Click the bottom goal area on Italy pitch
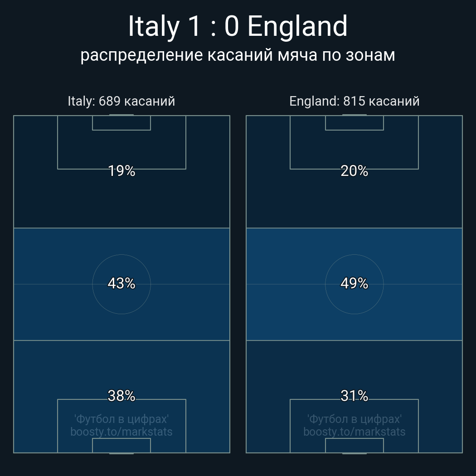The height and width of the screenshot is (476, 476). 121,445
